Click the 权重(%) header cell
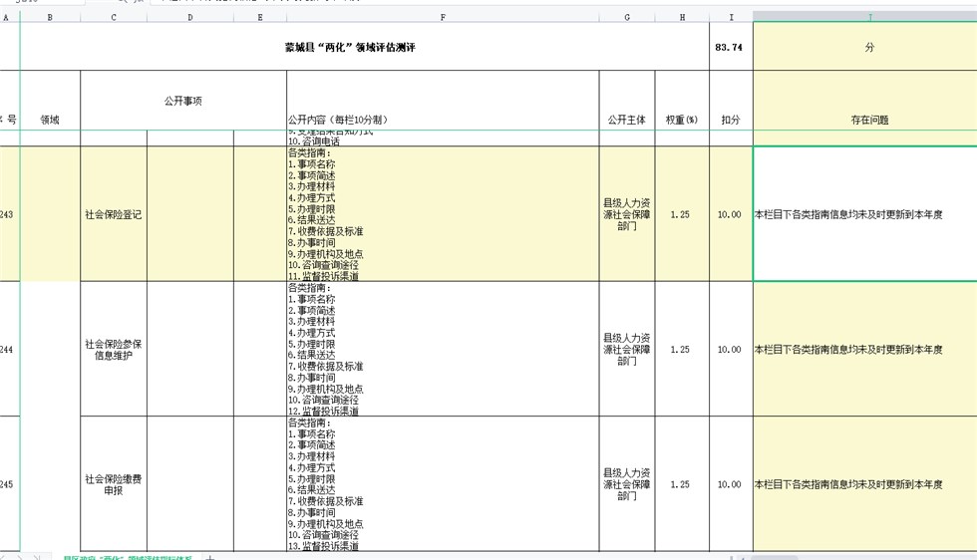 coord(682,120)
